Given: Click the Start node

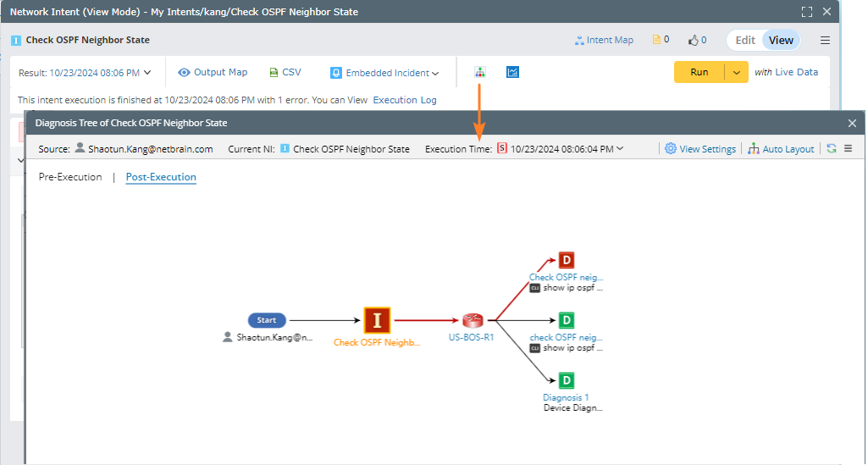Looking at the screenshot, I should tap(267, 320).
